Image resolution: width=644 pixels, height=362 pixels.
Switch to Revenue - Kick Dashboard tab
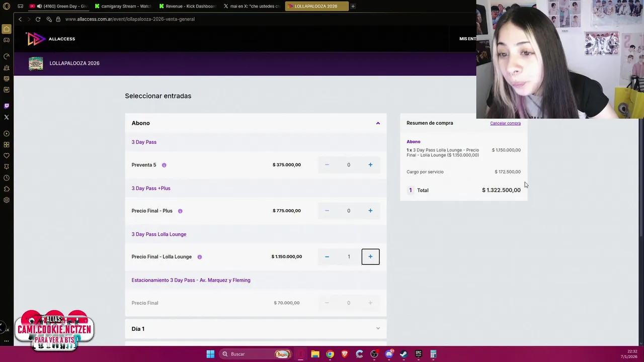(x=188, y=6)
